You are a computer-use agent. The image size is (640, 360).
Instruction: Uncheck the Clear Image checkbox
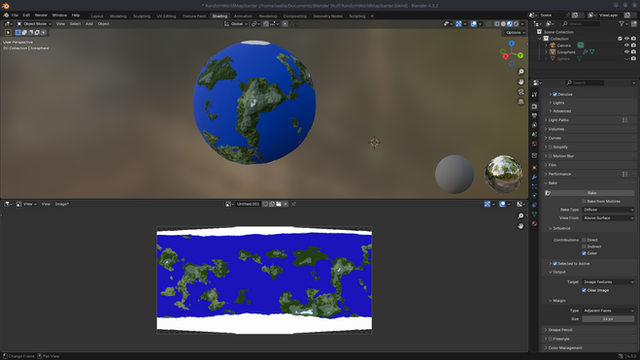point(584,290)
